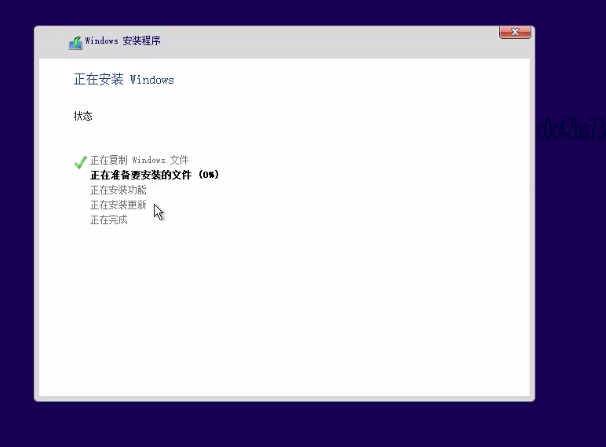
Task: Close the Windows 安装程序 window
Action: click(x=515, y=32)
